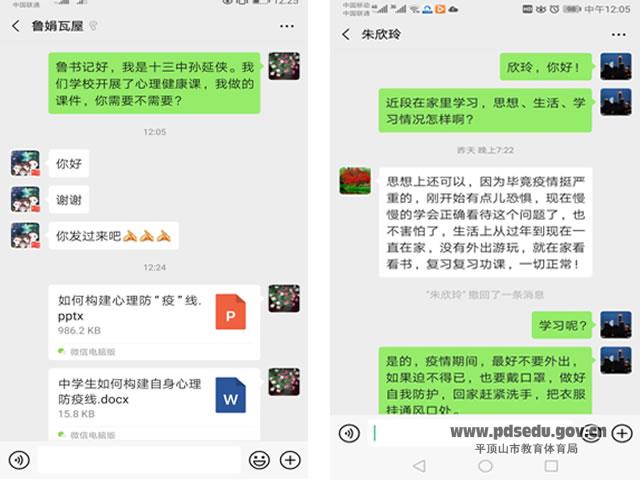Viewport: 640px width, 480px height.
Task: Focus the message input field in left chat
Action: point(139,460)
